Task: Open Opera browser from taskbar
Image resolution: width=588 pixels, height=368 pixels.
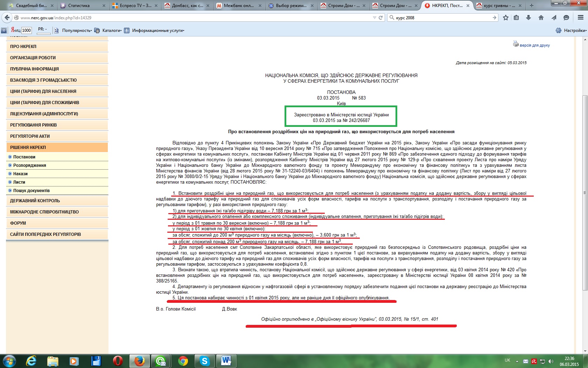Action: pyautogui.click(x=118, y=361)
